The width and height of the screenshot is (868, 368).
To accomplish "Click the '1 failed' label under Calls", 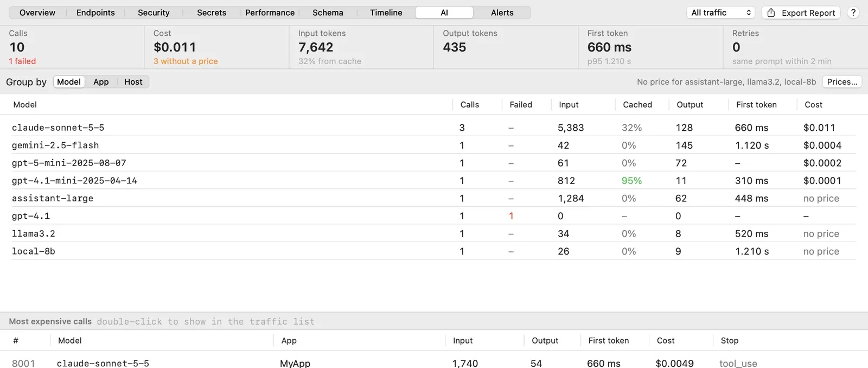I will point(22,61).
